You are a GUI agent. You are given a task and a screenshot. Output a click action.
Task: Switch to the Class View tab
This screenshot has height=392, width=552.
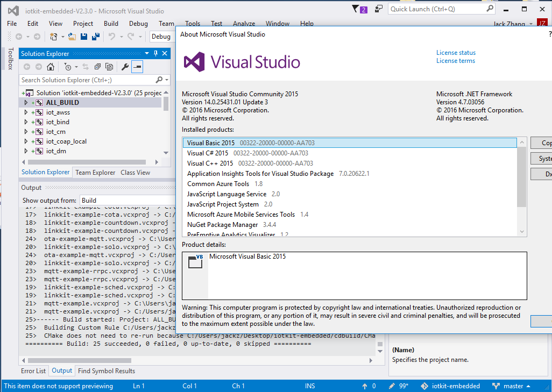pos(135,173)
